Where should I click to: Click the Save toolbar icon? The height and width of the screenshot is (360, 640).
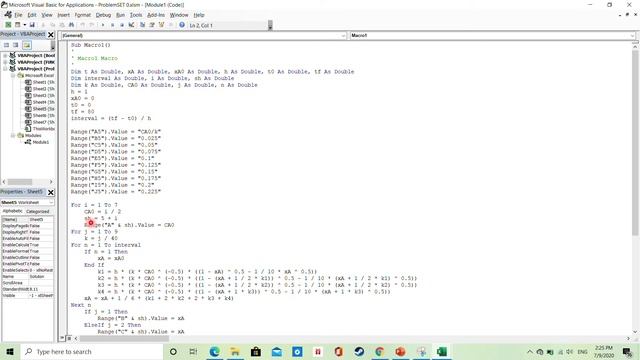click(x=32, y=25)
